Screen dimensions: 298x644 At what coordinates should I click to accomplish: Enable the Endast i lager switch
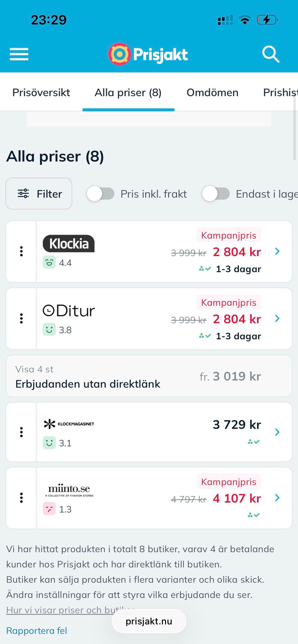(x=216, y=194)
